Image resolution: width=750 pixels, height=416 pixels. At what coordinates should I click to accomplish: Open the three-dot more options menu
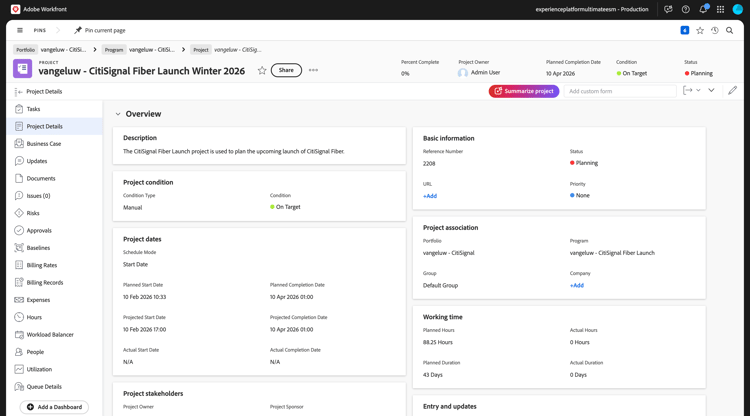click(313, 70)
